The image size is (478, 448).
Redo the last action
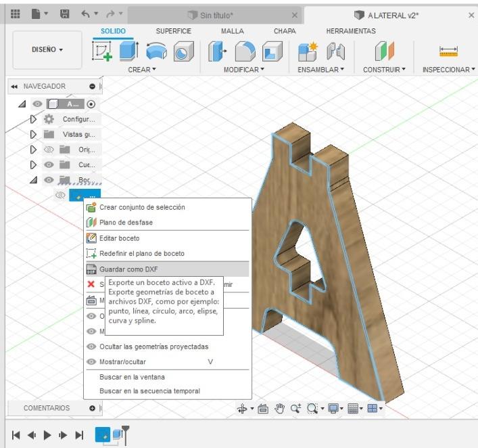point(110,14)
